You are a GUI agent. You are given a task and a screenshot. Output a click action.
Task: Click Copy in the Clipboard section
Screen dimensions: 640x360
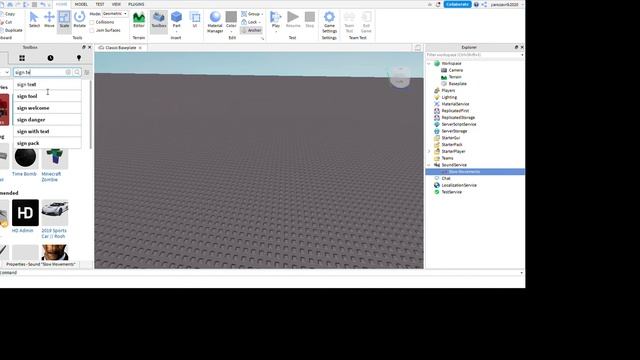pos(8,14)
